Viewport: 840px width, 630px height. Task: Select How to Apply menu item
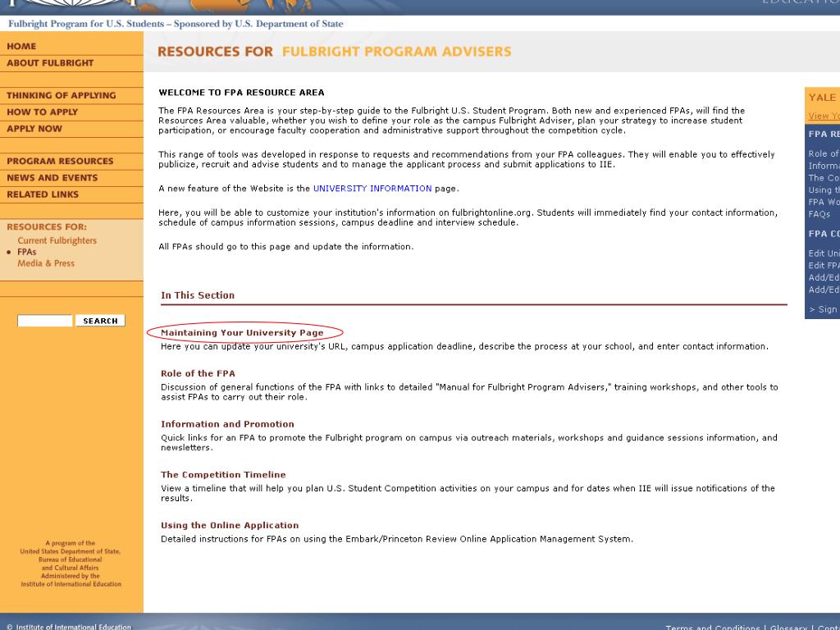43,112
